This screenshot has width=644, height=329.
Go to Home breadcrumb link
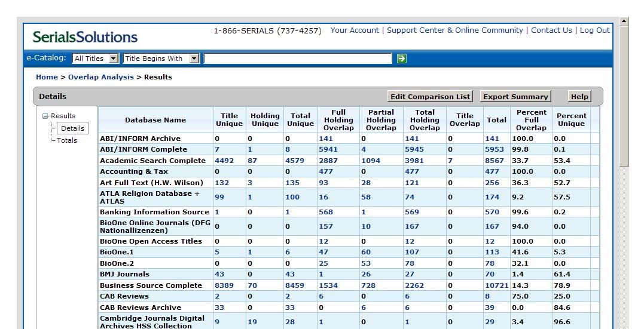[x=47, y=77]
